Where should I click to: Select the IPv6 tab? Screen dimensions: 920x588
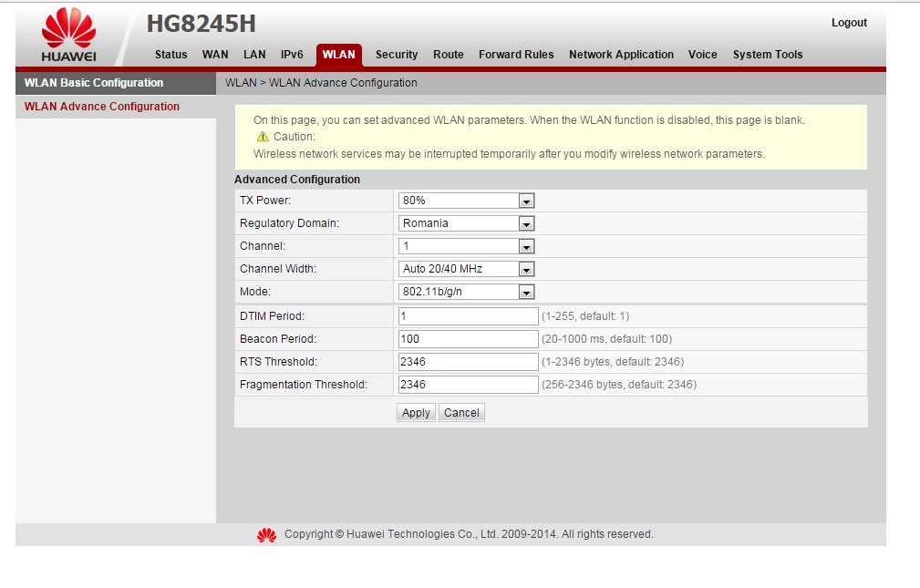[x=292, y=55]
